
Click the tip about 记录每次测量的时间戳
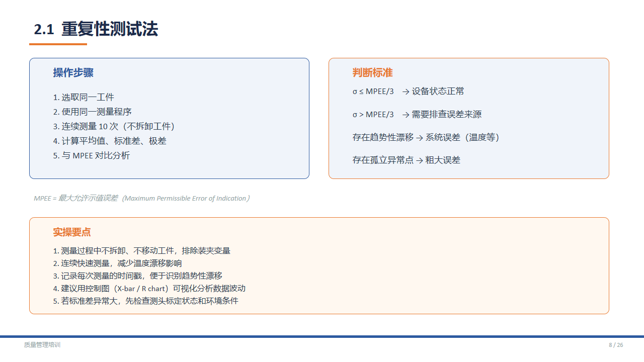click(138, 276)
